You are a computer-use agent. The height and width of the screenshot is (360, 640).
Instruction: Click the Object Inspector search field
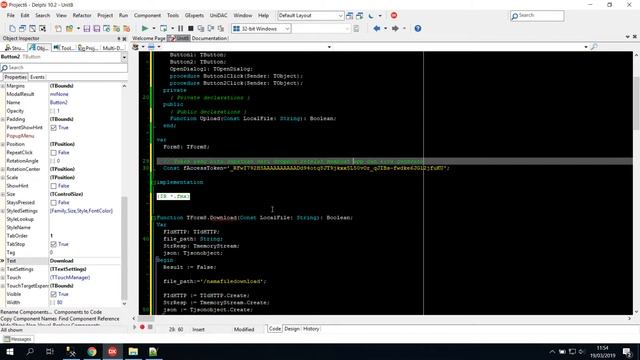(64, 68)
